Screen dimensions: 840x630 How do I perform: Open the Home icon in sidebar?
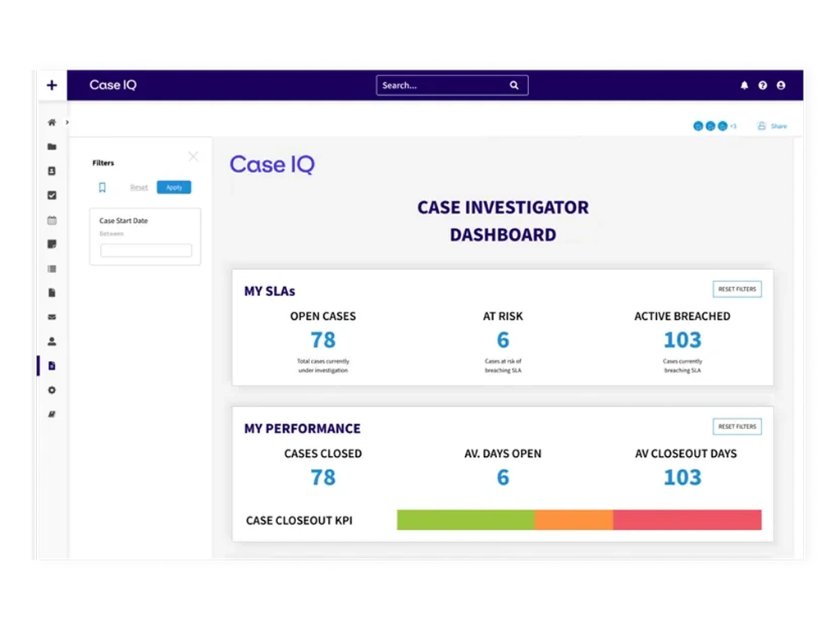(x=52, y=122)
